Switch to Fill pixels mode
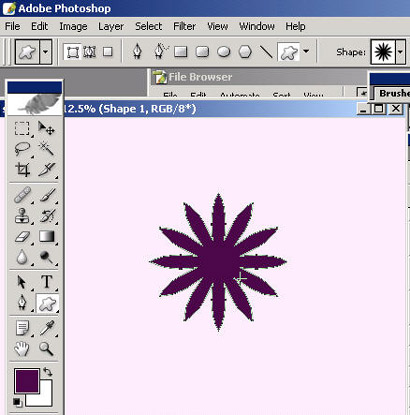This screenshot has height=415, width=410. (107, 52)
